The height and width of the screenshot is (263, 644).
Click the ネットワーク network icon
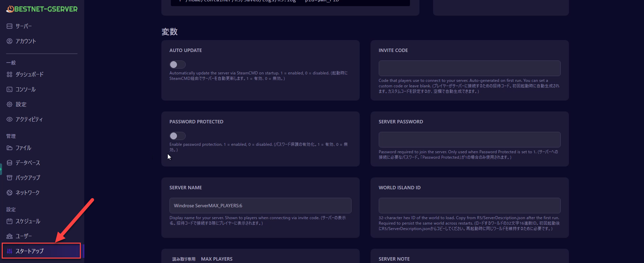[10, 193]
